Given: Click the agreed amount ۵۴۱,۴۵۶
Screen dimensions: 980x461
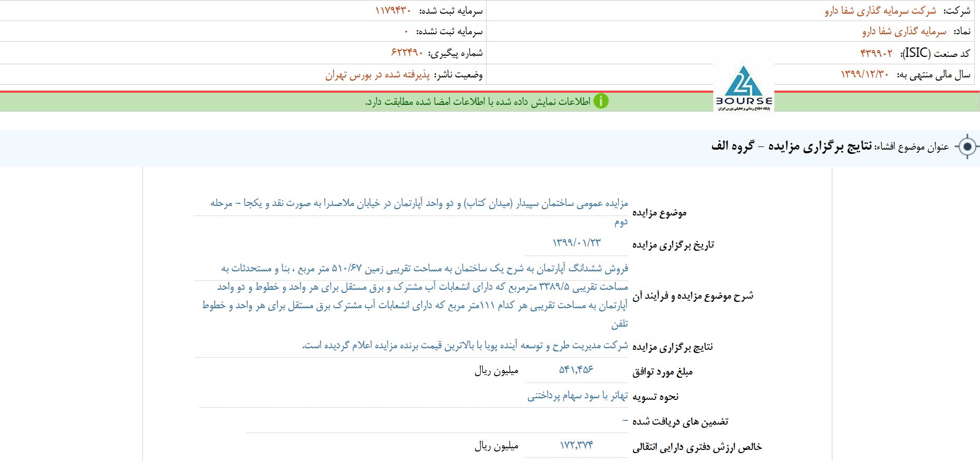Looking at the screenshot, I should [576, 370].
